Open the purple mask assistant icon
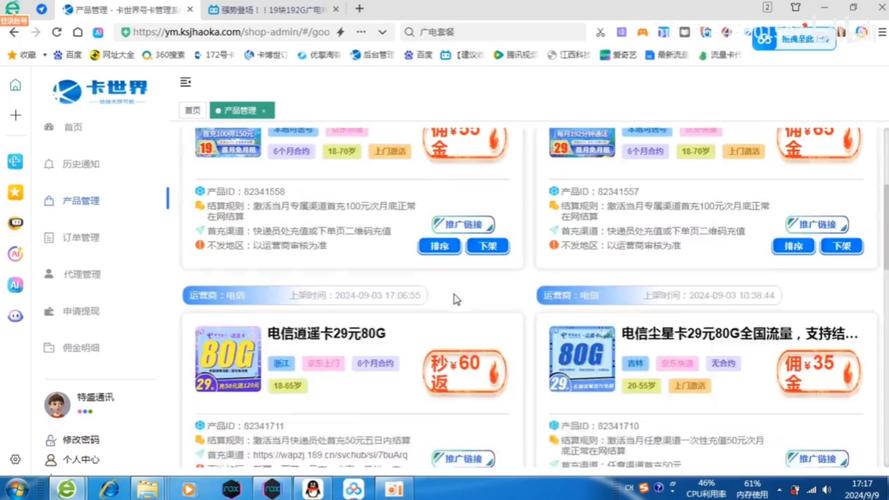This screenshot has width=889, height=500. point(15,316)
